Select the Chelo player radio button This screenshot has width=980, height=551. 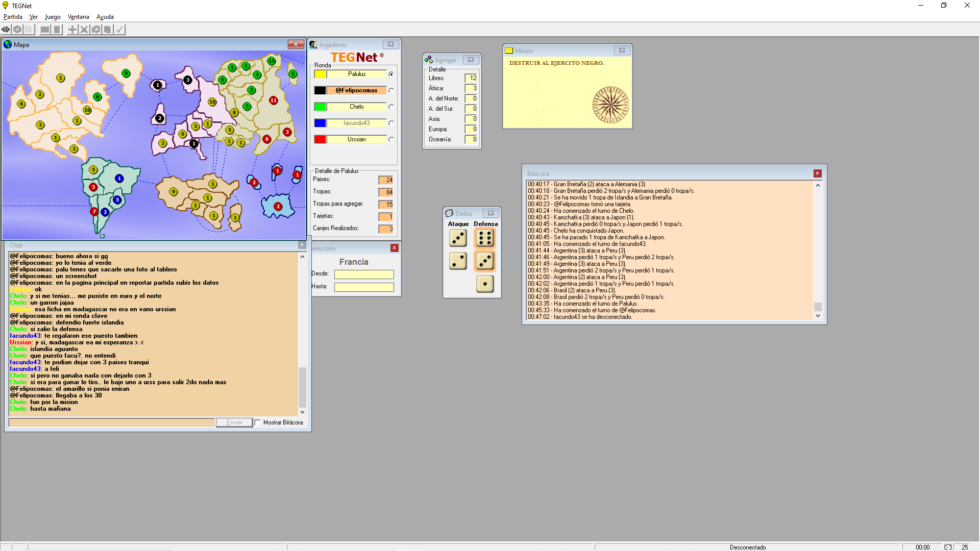[x=391, y=107]
